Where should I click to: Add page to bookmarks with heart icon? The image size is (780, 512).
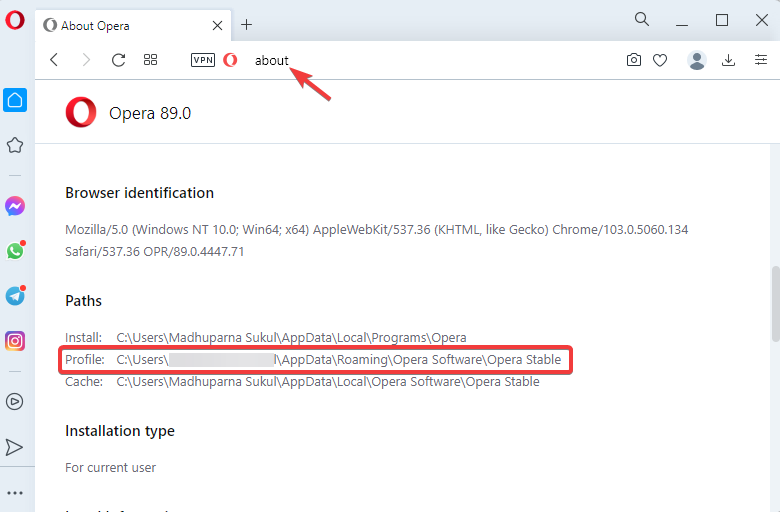[x=660, y=61]
